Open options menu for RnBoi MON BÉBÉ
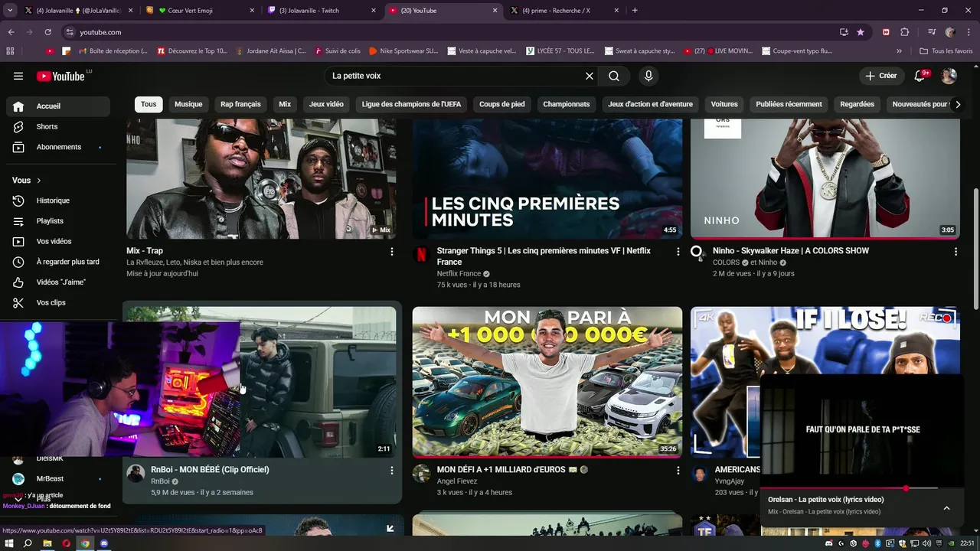 coord(392,470)
